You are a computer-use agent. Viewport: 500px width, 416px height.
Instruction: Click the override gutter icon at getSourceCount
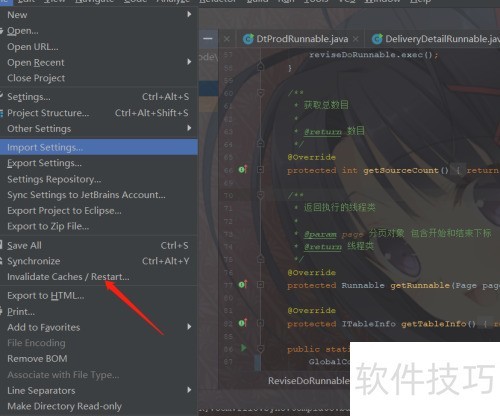(243, 170)
